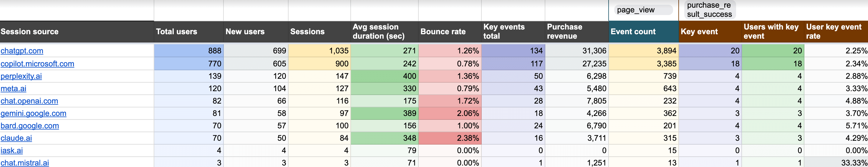Click the User key event rate header
868x167 pixels.
point(836,32)
